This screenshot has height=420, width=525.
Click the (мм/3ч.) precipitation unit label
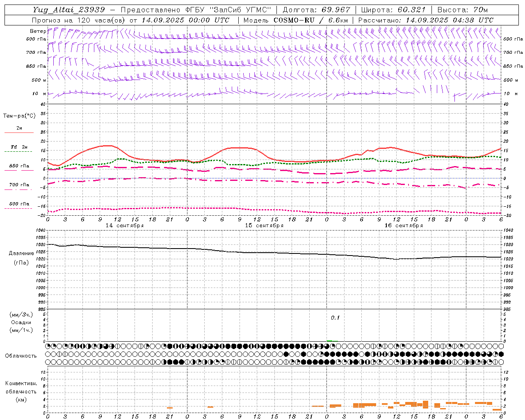21,315
